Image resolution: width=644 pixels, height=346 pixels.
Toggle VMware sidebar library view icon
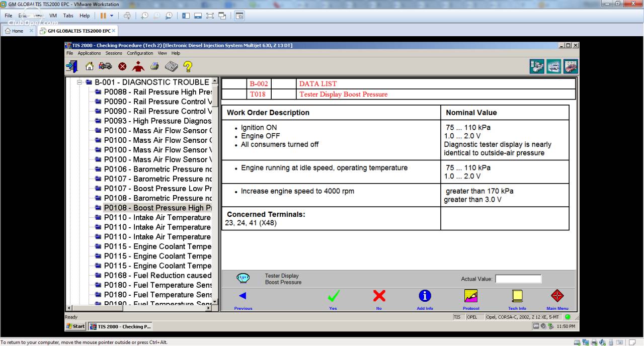click(x=186, y=16)
